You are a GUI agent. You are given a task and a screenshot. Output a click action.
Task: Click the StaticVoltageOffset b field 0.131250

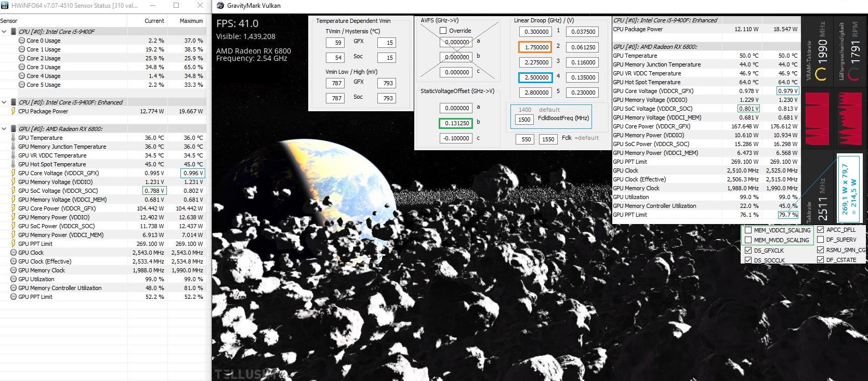tap(456, 123)
